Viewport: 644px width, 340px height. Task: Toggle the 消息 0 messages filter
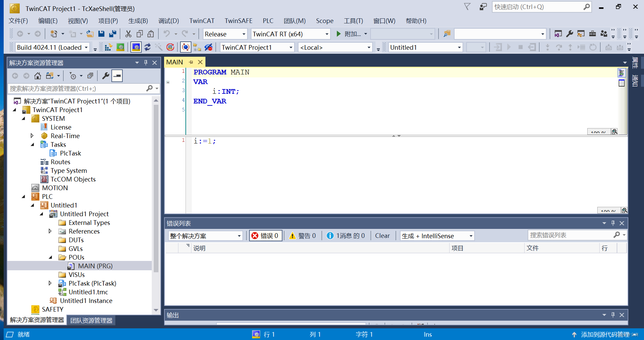coord(346,236)
